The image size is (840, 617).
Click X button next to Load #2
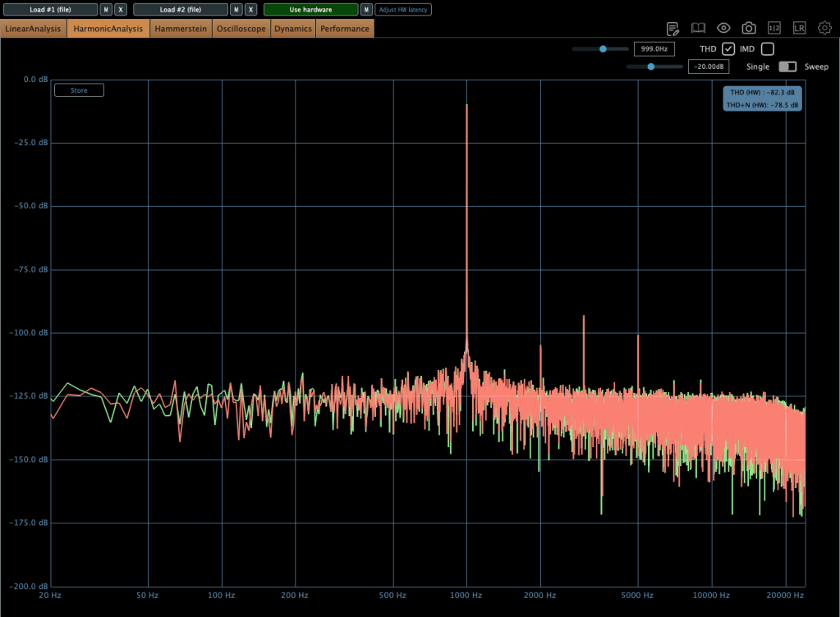tap(250, 10)
